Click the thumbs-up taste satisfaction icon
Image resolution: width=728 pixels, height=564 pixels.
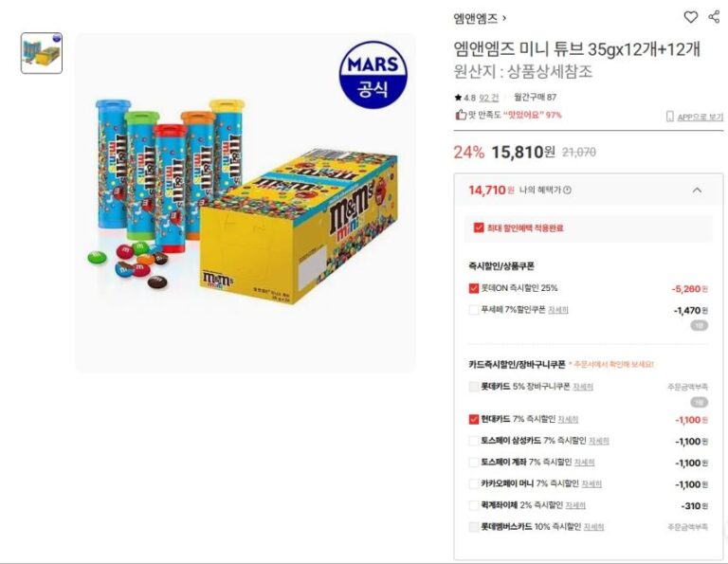coord(460,116)
